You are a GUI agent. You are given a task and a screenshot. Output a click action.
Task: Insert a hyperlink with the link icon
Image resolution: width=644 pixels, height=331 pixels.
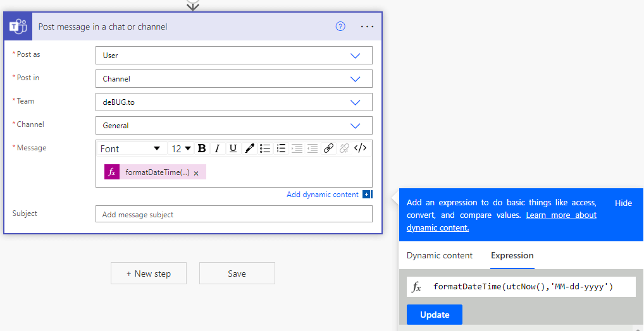(328, 148)
